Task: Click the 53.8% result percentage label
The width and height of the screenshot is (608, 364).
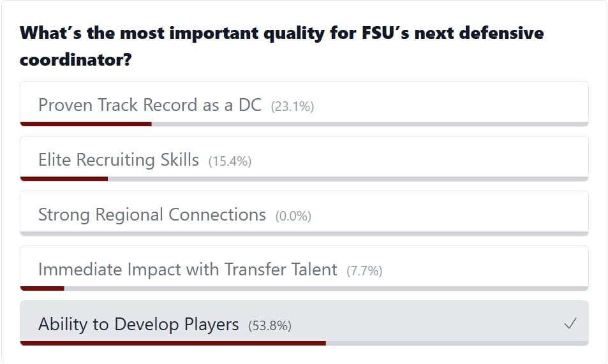Action: click(x=270, y=326)
